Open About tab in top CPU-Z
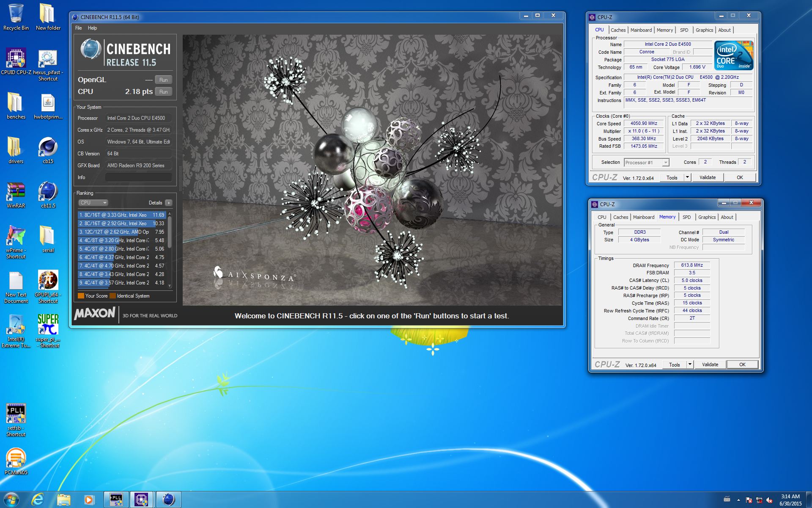 (x=724, y=30)
